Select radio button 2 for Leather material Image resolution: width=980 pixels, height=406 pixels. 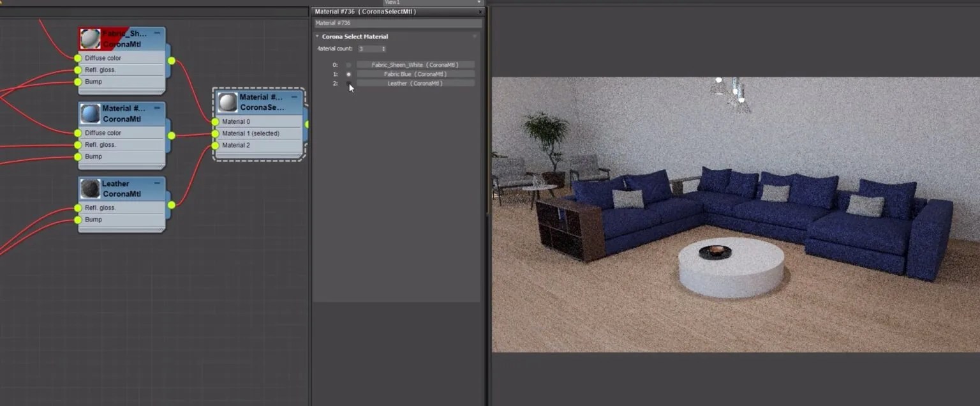pyautogui.click(x=348, y=83)
